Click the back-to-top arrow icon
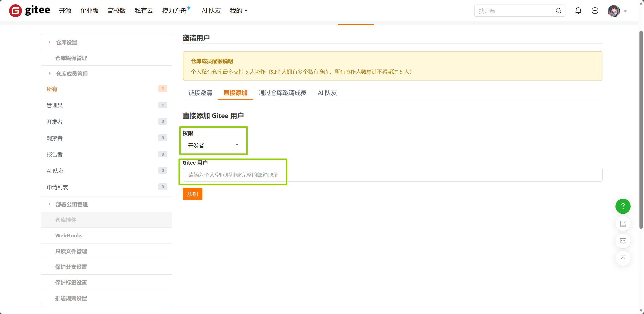This screenshot has width=644, height=314. (623, 258)
